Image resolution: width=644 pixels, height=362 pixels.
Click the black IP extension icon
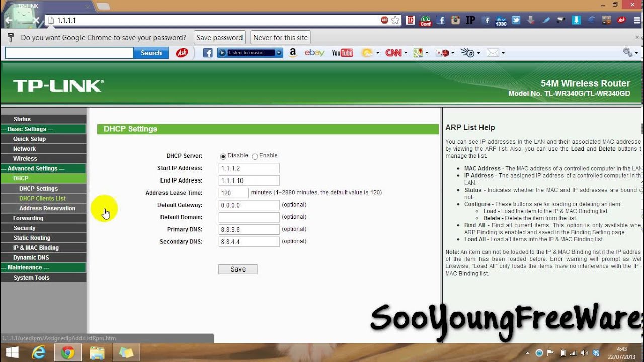470,20
